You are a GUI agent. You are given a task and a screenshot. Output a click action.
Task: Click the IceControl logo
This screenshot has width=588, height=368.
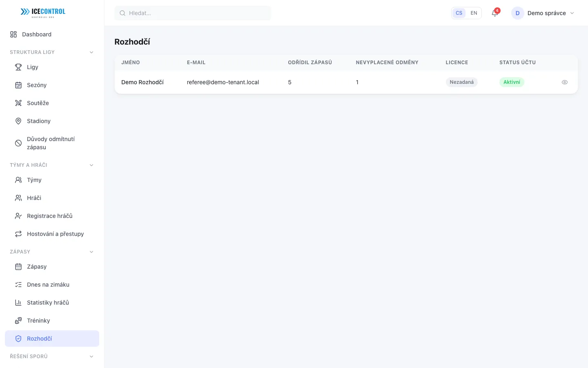(x=43, y=13)
